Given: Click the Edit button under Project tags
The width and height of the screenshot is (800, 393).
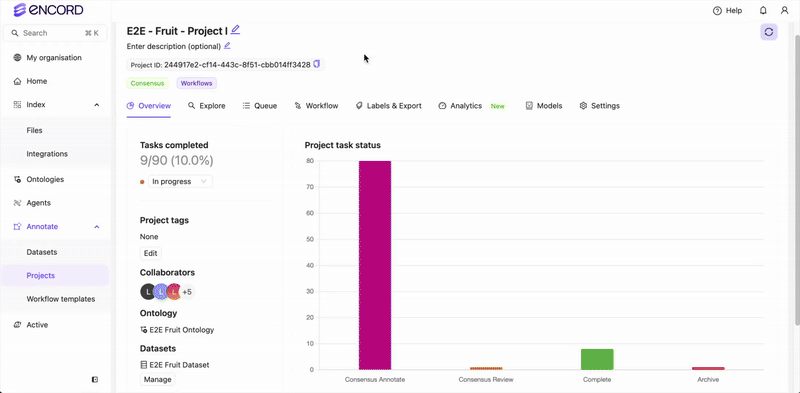Looking at the screenshot, I should (x=151, y=253).
